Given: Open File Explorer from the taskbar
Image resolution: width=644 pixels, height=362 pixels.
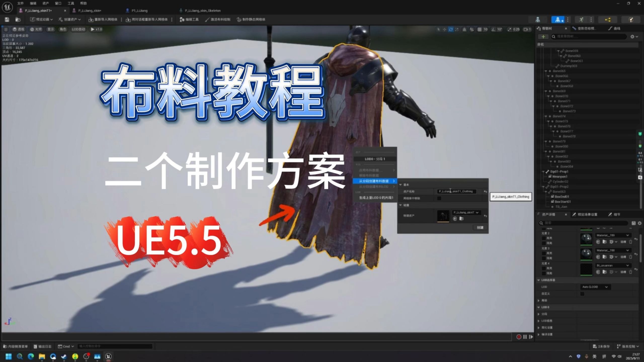Looking at the screenshot, I should (x=42, y=356).
